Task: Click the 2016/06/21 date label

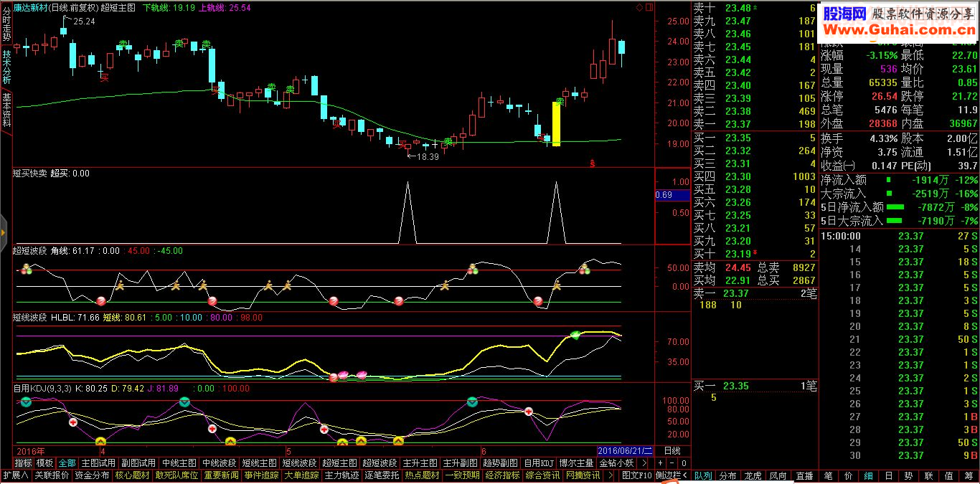Action: pos(625,451)
